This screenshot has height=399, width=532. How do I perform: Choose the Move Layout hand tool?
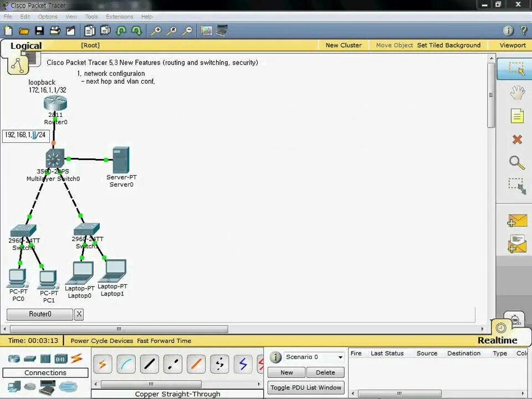[x=517, y=93]
